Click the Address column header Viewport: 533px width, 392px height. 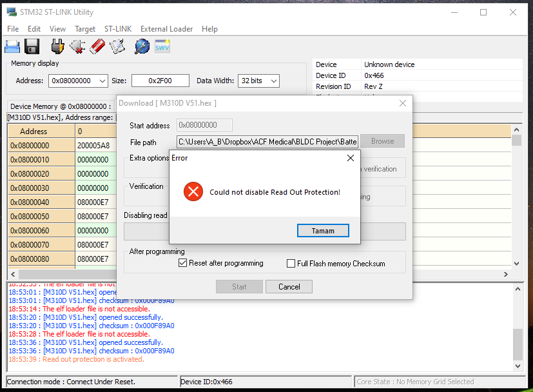[41, 132]
